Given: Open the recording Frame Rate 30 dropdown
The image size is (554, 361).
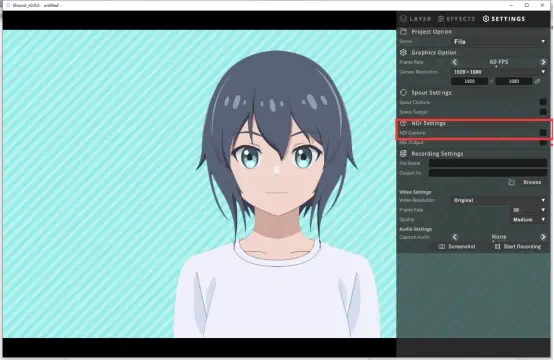Looking at the screenshot, I should (x=529, y=210).
